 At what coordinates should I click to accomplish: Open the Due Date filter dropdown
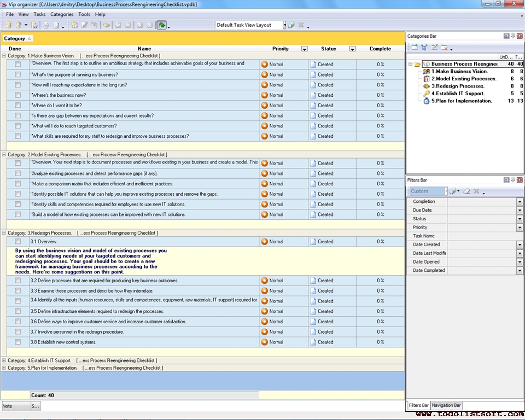(x=520, y=211)
